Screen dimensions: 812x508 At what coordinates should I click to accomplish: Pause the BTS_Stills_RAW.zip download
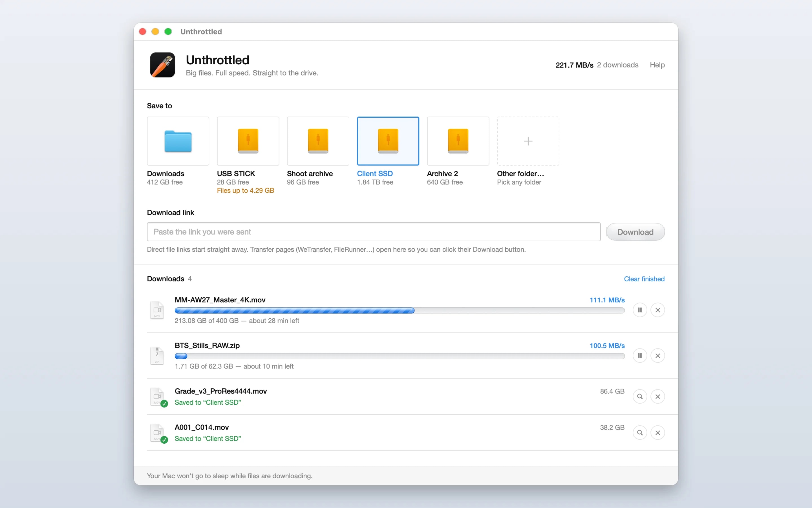640,356
